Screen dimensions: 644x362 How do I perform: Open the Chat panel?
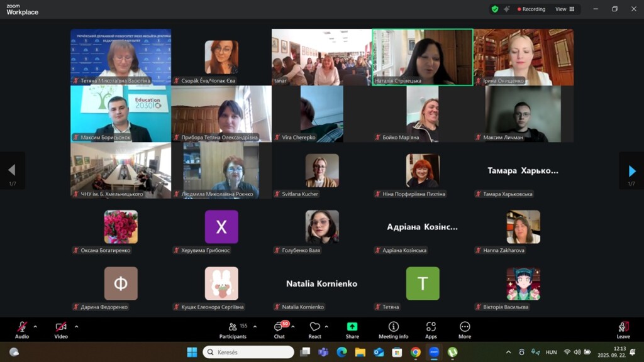[x=279, y=330]
